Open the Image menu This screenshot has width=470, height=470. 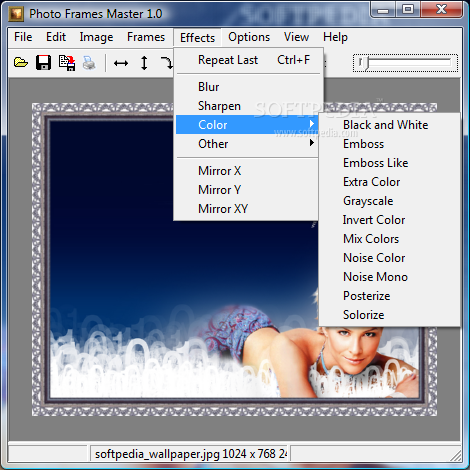coord(96,37)
